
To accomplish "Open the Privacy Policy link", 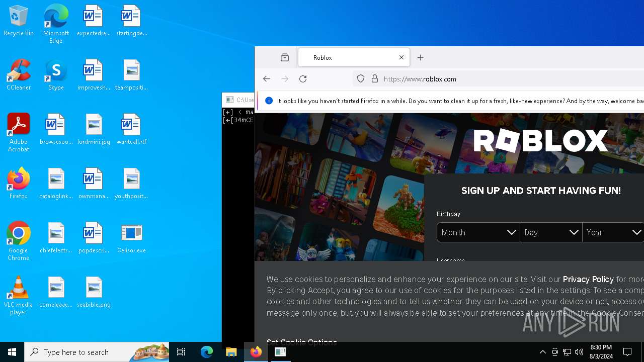I will (588, 279).
